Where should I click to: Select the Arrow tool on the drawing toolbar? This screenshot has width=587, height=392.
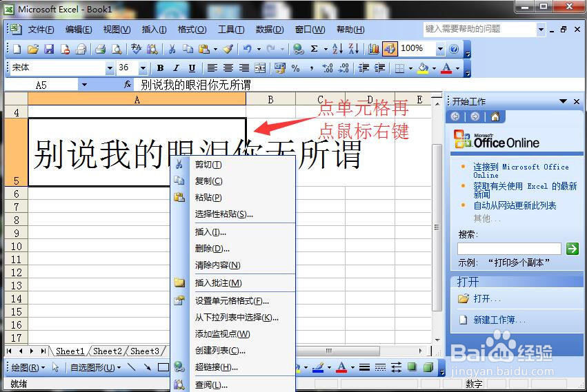[148, 367]
